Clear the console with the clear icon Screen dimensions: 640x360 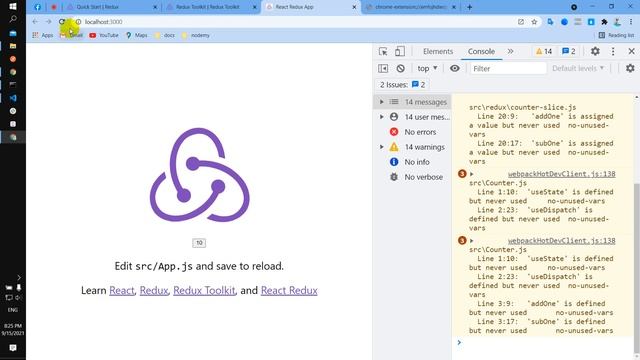coord(400,69)
